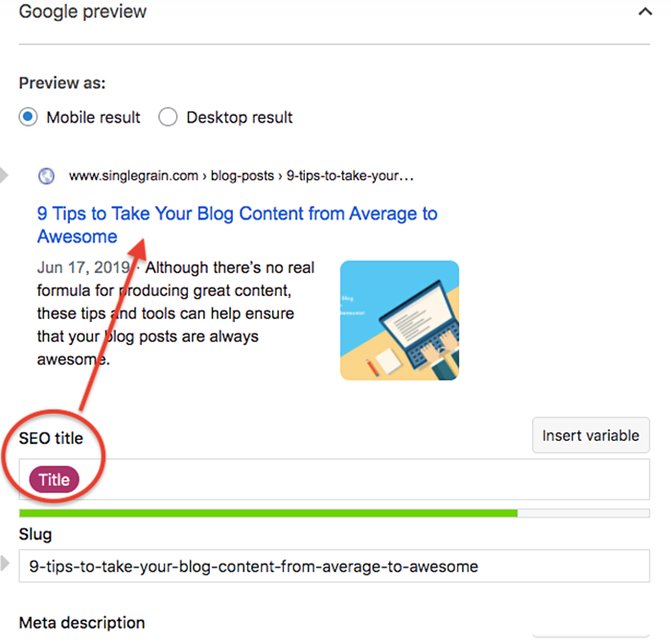Open the blue 9 Tips preview title link
671x644 pixels.
click(237, 224)
